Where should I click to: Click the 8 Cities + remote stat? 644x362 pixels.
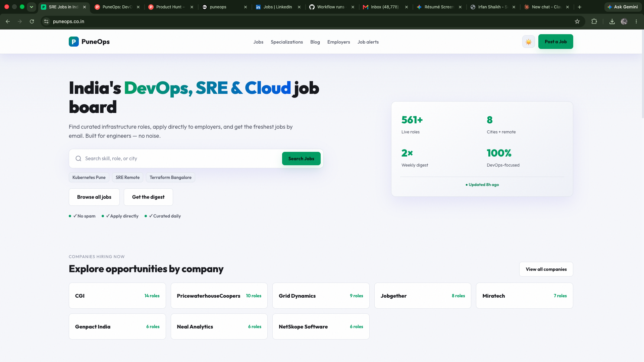click(x=501, y=124)
